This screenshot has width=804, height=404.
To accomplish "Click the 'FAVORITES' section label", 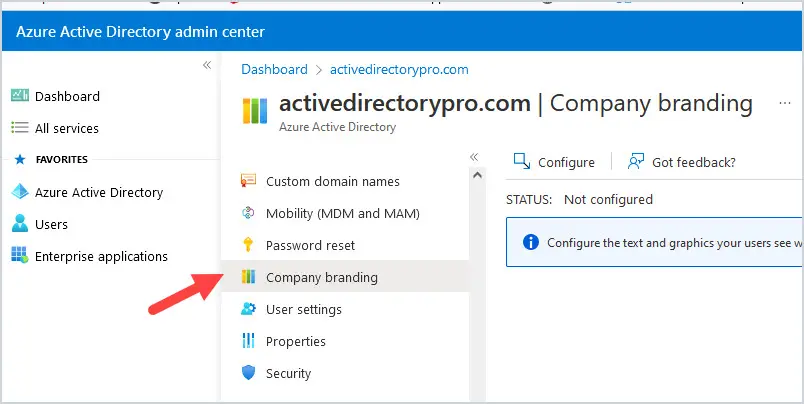I will [62, 159].
